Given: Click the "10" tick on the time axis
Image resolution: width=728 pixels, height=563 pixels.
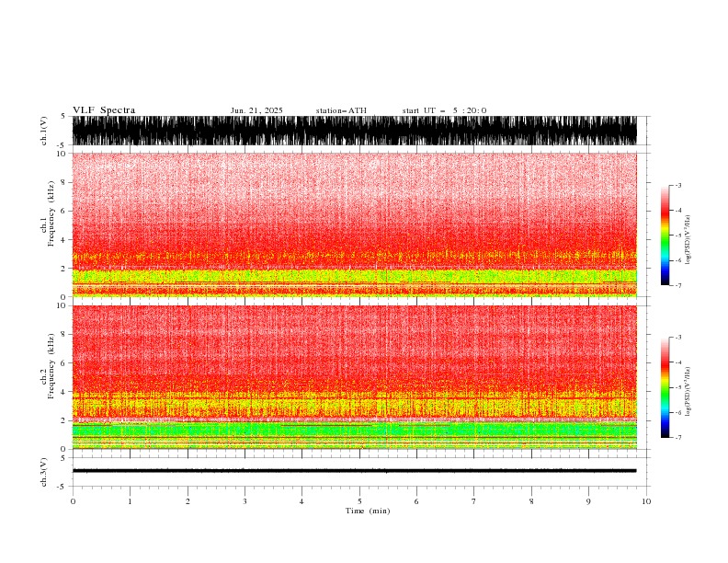Looking at the screenshot, I should [646, 501].
